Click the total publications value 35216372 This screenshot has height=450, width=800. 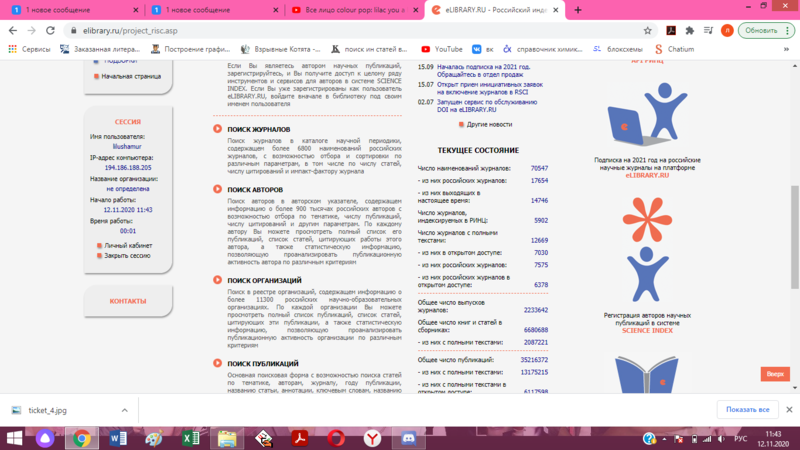[x=534, y=360]
